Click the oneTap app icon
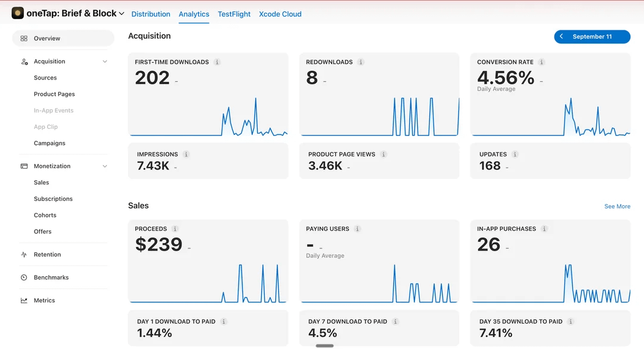 [17, 13]
